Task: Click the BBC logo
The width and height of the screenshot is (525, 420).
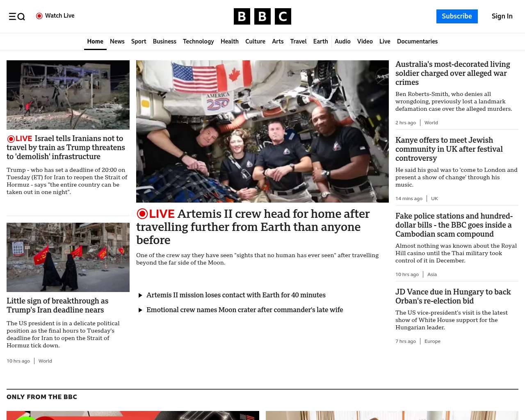Action: coord(262,16)
